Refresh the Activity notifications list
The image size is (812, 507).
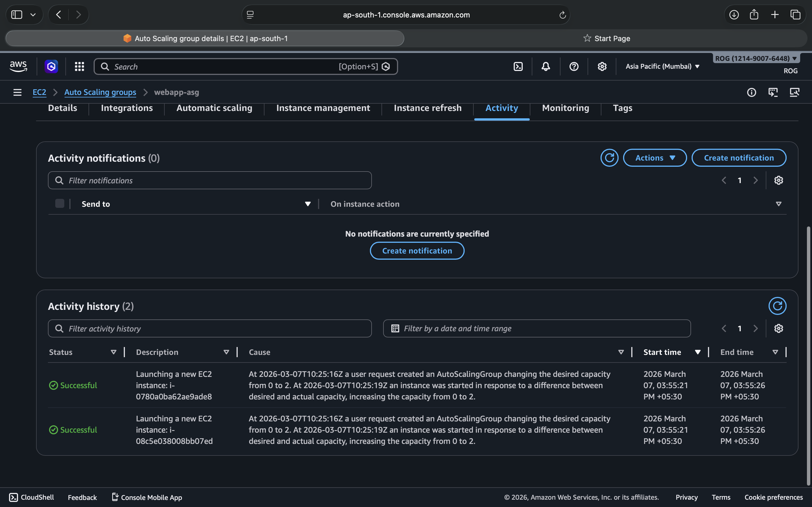point(609,158)
